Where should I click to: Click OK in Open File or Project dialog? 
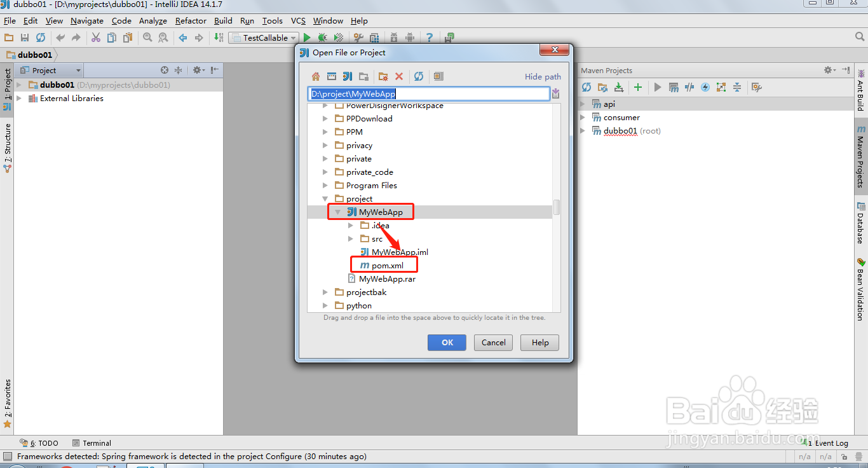[447, 342]
